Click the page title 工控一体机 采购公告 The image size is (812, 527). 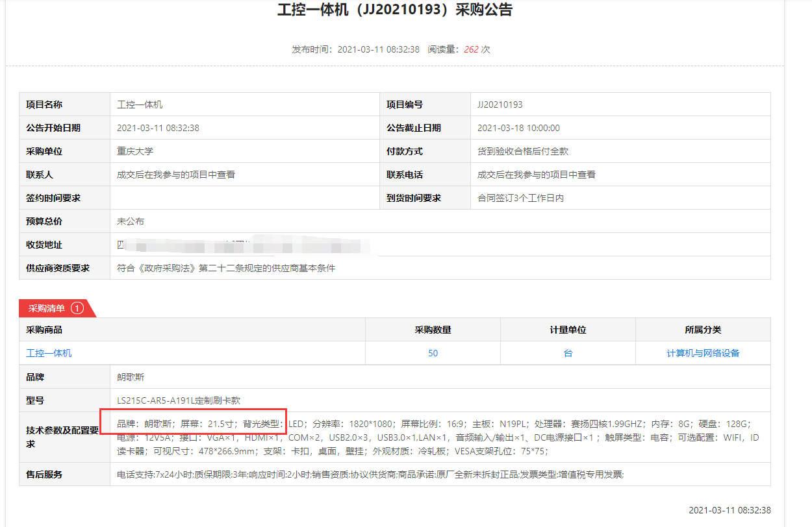pyautogui.click(x=394, y=10)
